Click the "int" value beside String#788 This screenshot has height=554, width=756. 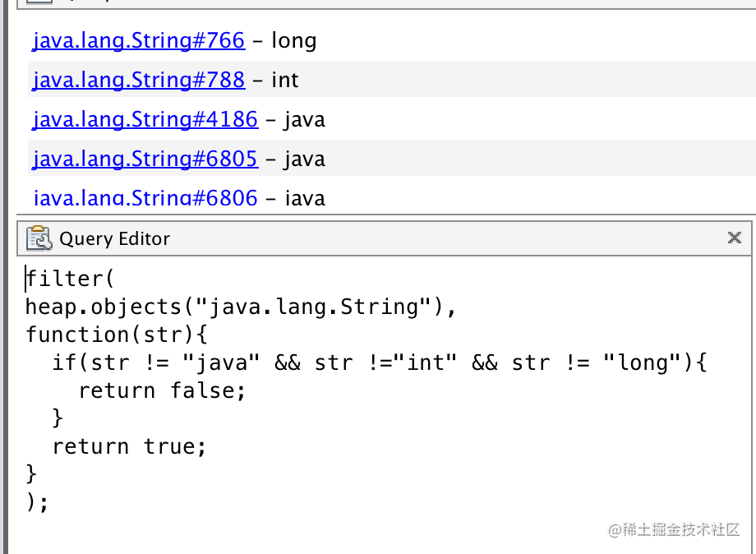point(285,80)
